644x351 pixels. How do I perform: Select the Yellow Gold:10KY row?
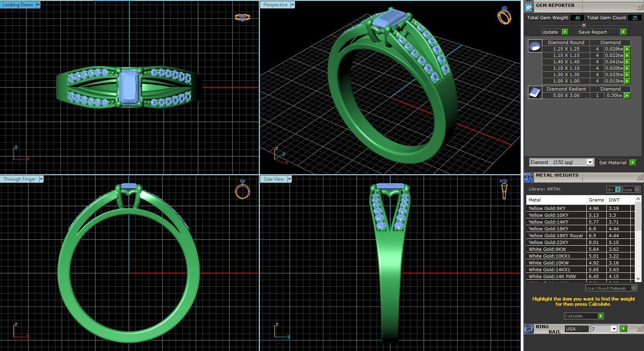click(x=580, y=215)
